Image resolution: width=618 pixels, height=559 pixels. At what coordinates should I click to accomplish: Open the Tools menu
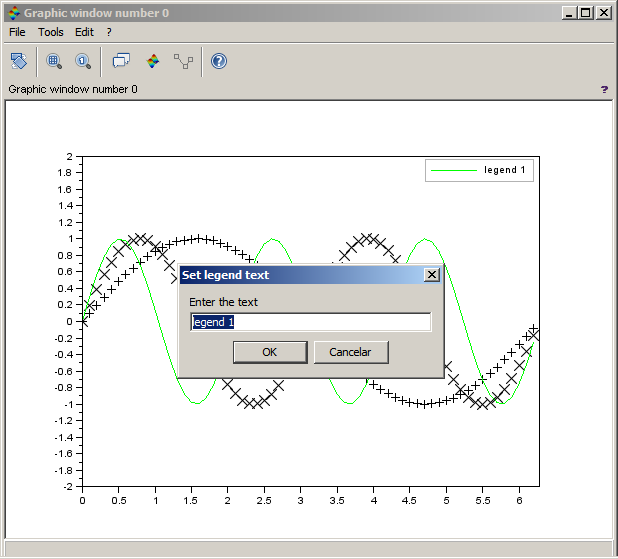50,32
